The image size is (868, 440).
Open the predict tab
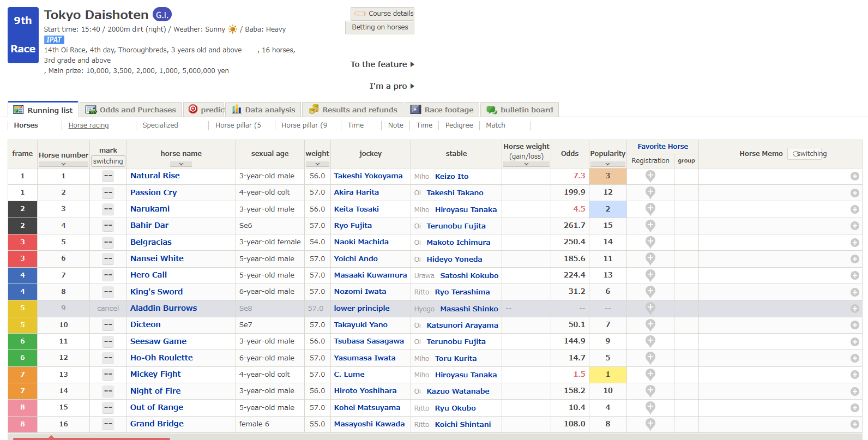pyautogui.click(x=204, y=110)
